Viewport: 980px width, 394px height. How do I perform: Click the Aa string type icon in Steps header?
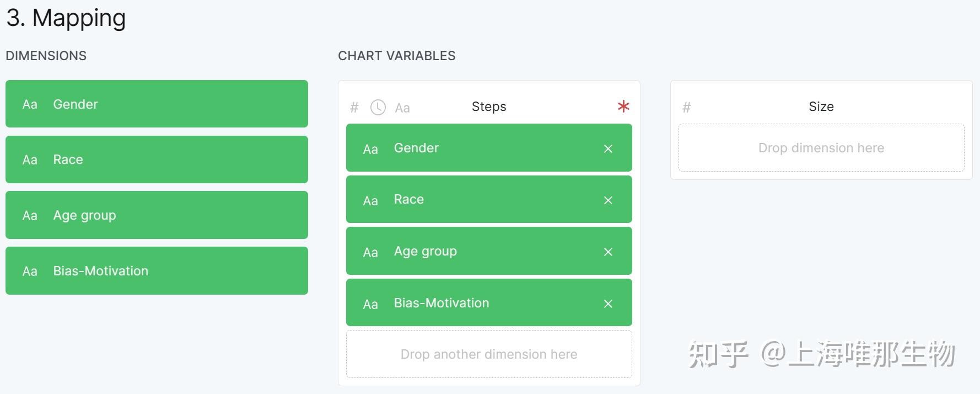[x=402, y=108]
